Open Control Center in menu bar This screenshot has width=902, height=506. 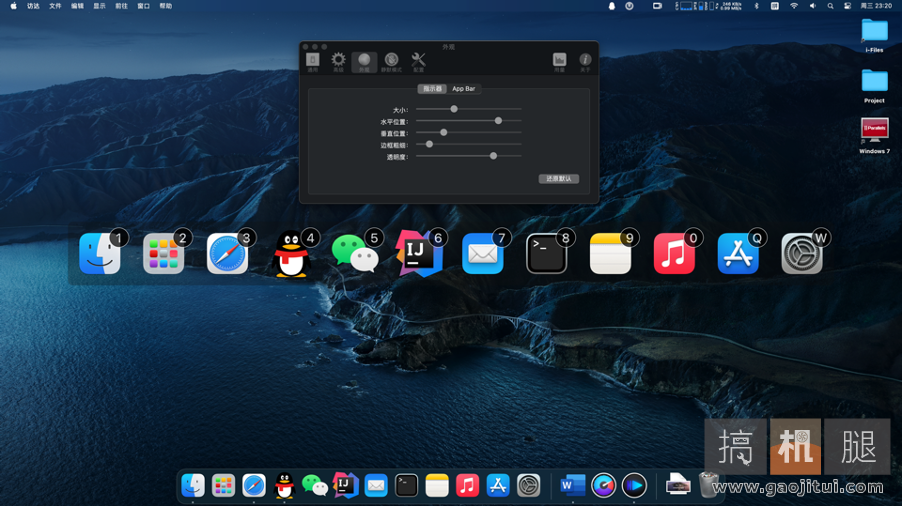[x=847, y=6]
